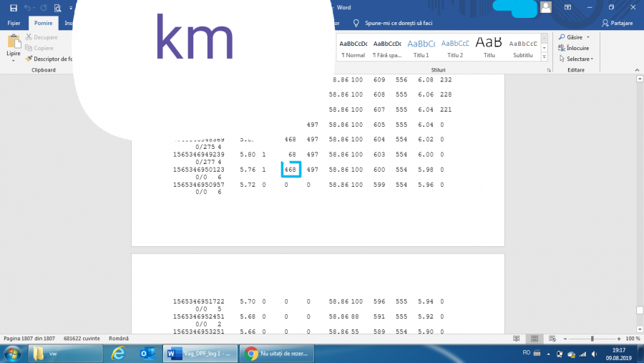Select the Descriptor de formate paintbrush
The height and width of the screenshot is (363, 644).
(x=29, y=59)
